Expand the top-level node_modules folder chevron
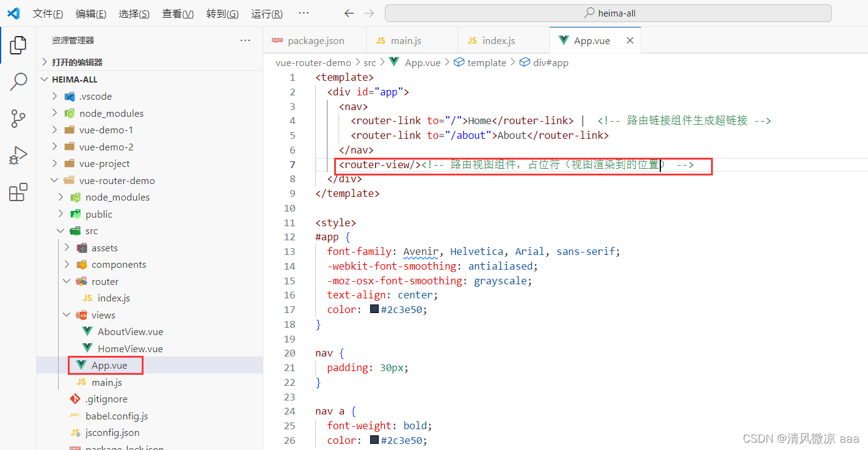This screenshot has width=868, height=450. (x=54, y=113)
